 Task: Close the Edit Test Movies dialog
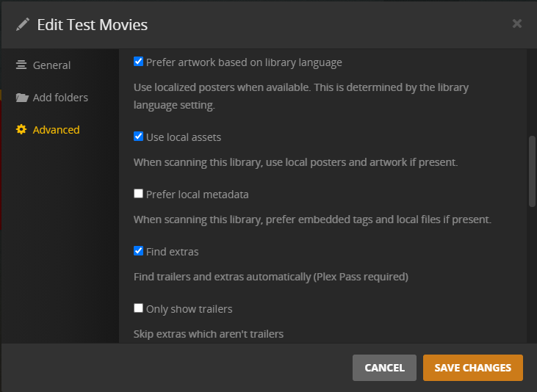click(517, 24)
